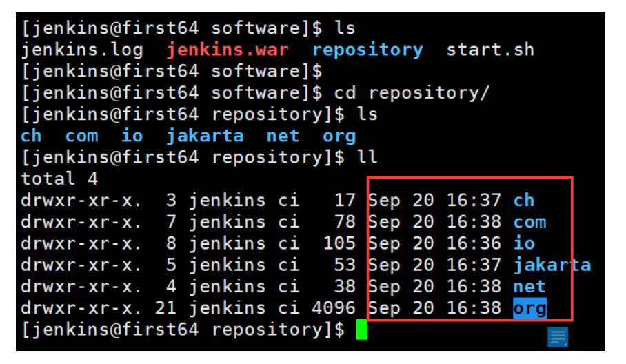This screenshot has width=626, height=364.
Task: Click the 'll' command text
Action: pos(367,157)
